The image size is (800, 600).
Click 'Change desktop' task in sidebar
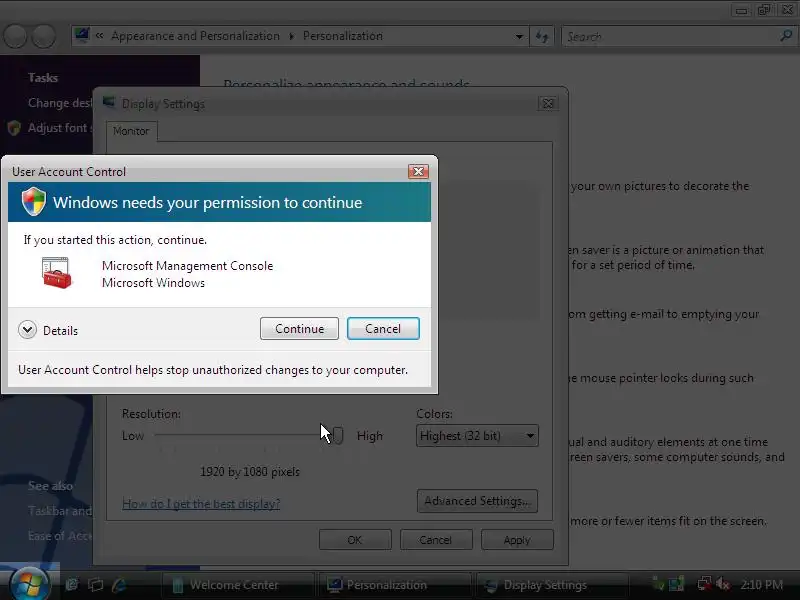[60, 103]
